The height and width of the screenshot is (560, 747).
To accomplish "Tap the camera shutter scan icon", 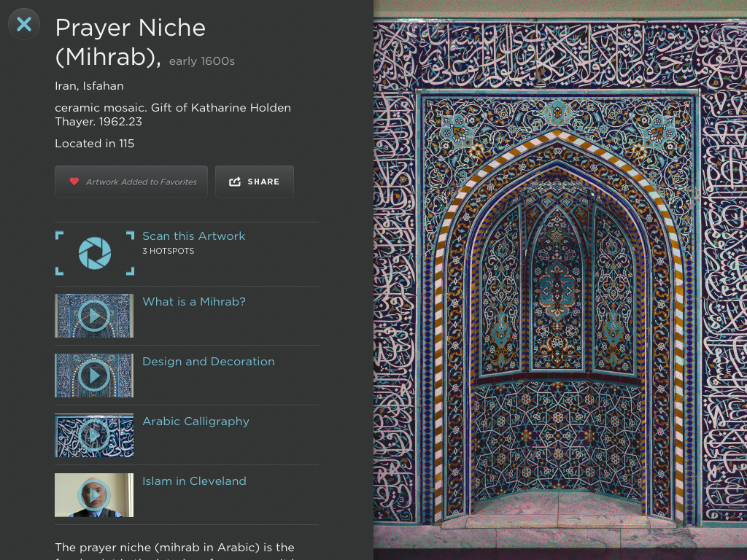I will coord(95,253).
